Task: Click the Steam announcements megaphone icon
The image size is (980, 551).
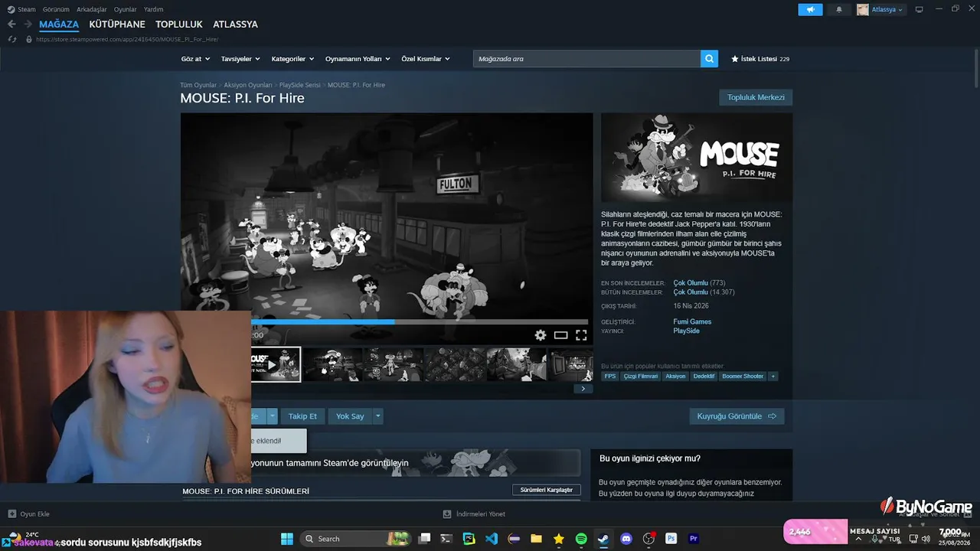Action: (810, 9)
